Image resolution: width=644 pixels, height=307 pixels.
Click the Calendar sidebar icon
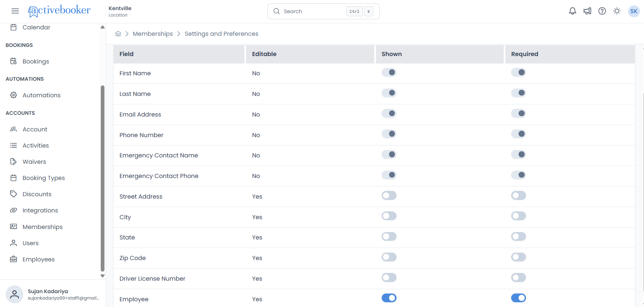(14, 27)
